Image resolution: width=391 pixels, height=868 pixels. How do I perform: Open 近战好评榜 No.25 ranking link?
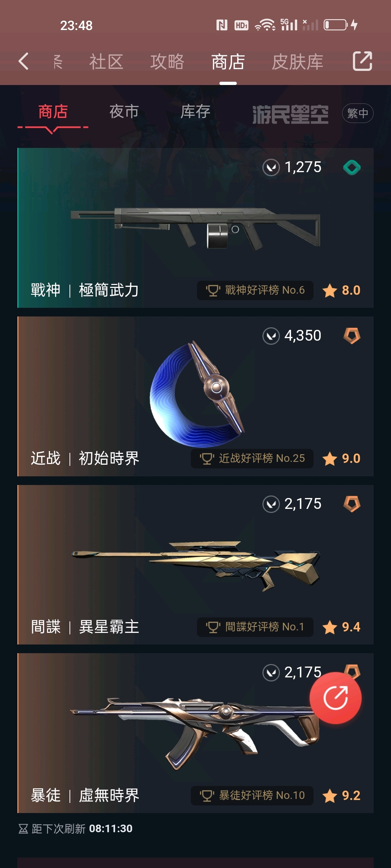point(252,459)
